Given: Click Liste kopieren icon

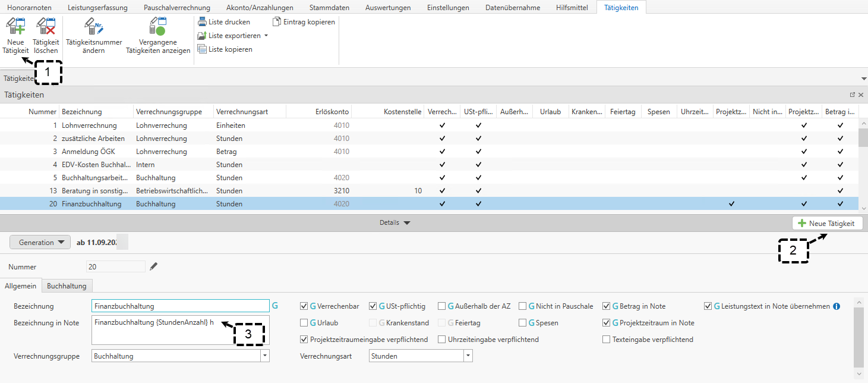Looking at the screenshot, I should (202, 49).
